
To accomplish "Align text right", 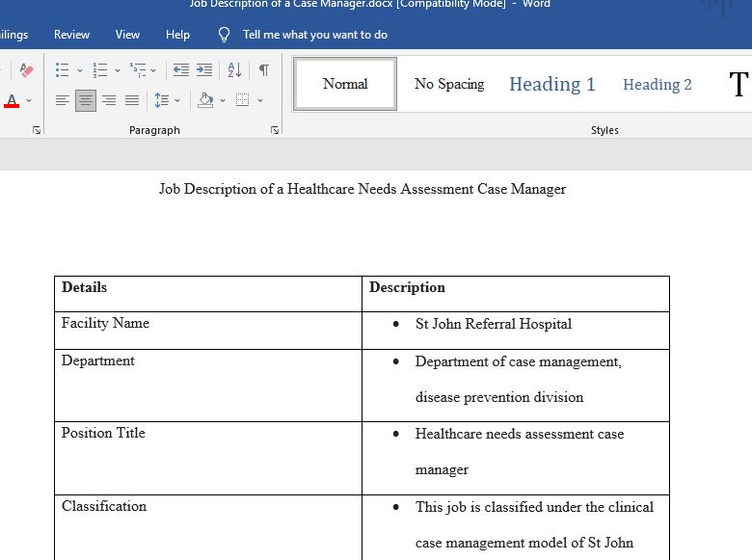I will (109, 100).
